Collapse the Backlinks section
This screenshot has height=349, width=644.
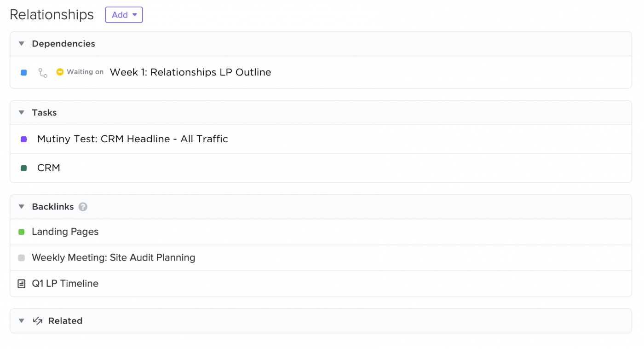(21, 207)
